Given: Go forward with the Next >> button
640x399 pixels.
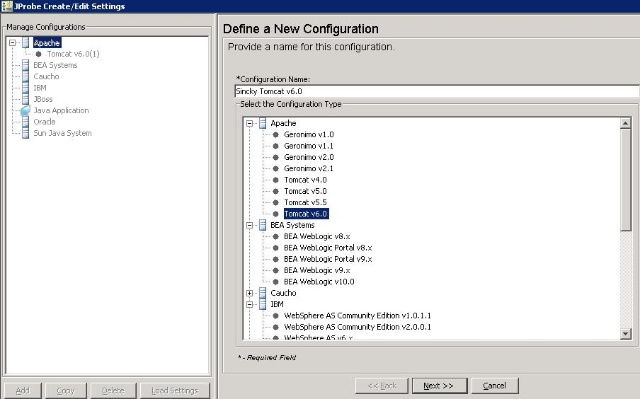Looking at the screenshot, I should coord(439,386).
